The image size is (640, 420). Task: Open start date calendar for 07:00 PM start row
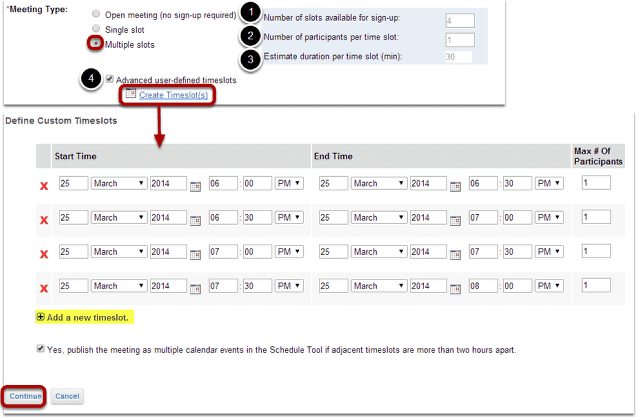[196, 255]
